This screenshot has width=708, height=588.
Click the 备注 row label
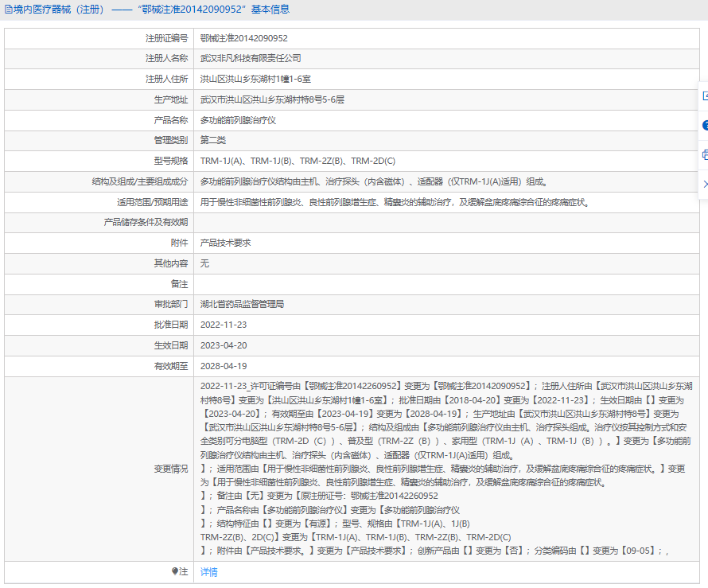pos(179,284)
